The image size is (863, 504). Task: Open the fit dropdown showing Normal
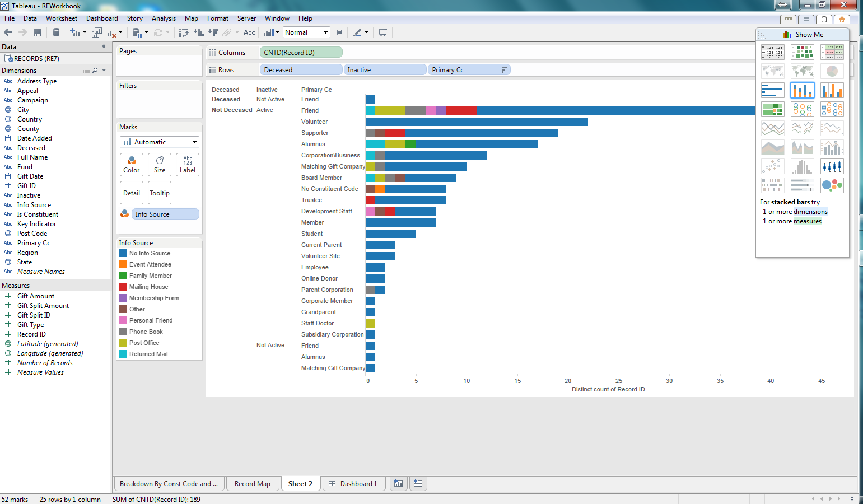306,32
